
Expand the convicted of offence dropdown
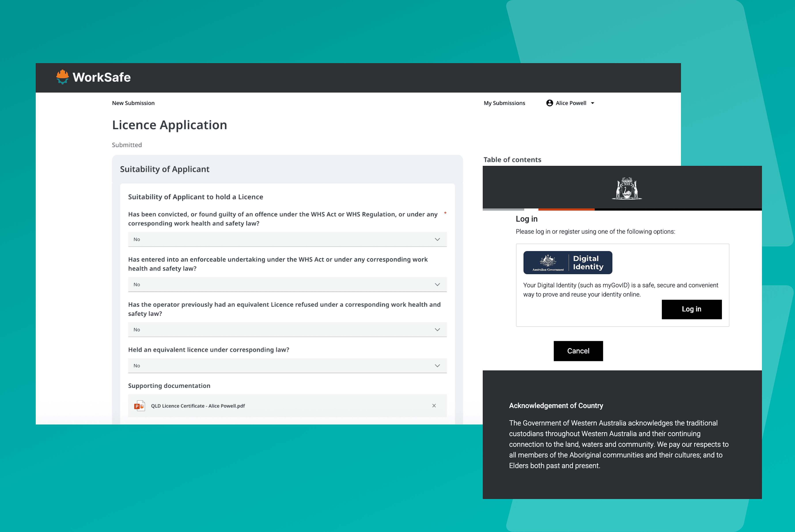pos(287,239)
